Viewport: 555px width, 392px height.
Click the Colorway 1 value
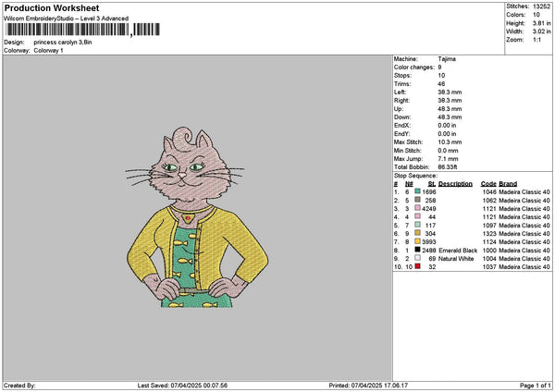48,50
